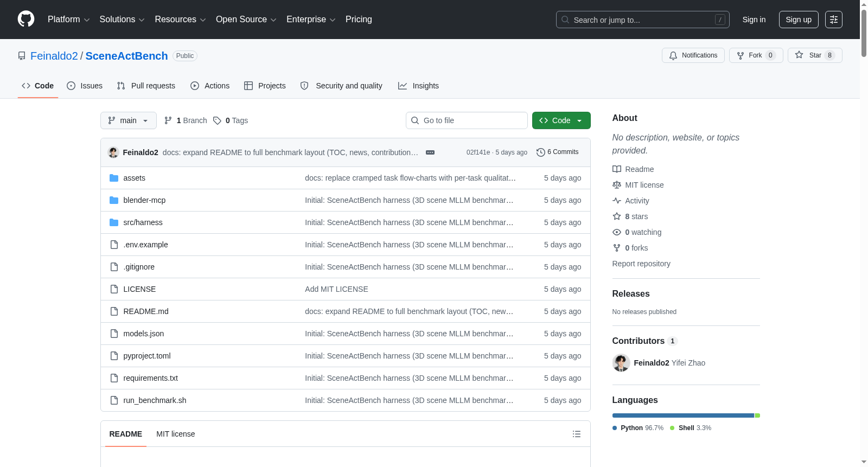
Task: Open the main branch selector dropdown
Action: tap(129, 120)
